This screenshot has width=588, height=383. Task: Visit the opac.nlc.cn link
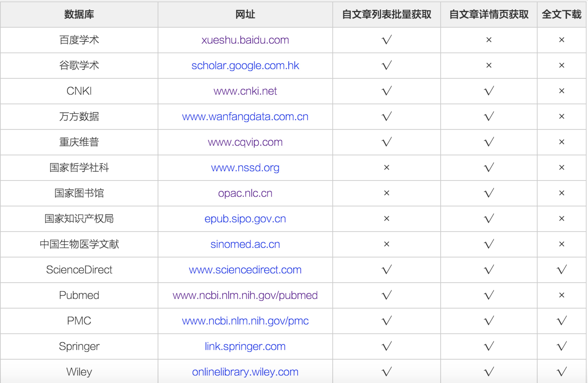(245, 193)
